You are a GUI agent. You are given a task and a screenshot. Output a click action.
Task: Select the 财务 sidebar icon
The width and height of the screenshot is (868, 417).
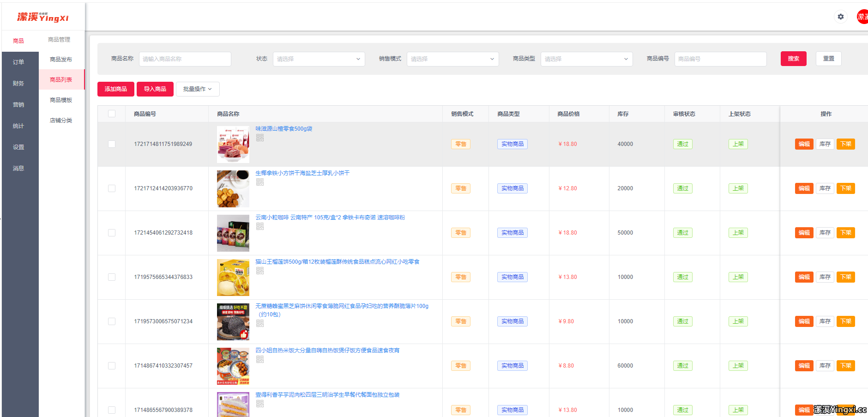[x=19, y=83]
